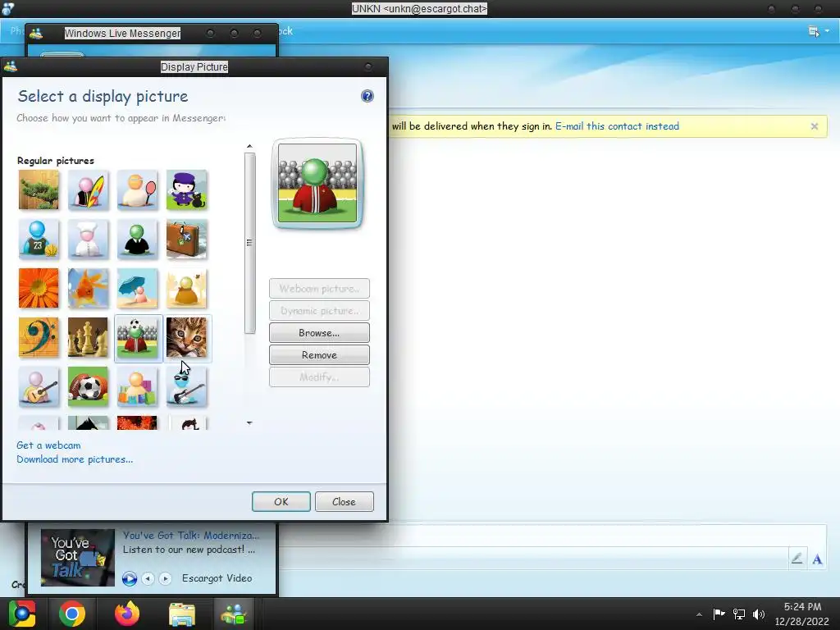Select the beach umbrella picture

click(137, 288)
